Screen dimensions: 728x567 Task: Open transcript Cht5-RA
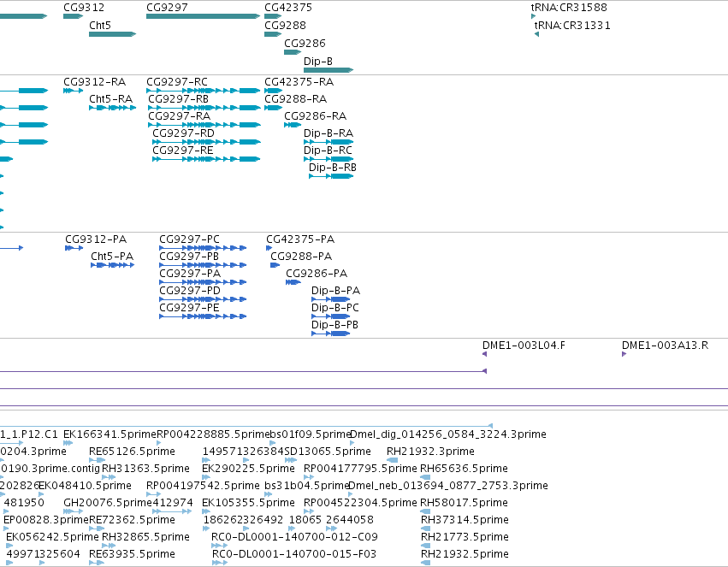tap(111, 99)
